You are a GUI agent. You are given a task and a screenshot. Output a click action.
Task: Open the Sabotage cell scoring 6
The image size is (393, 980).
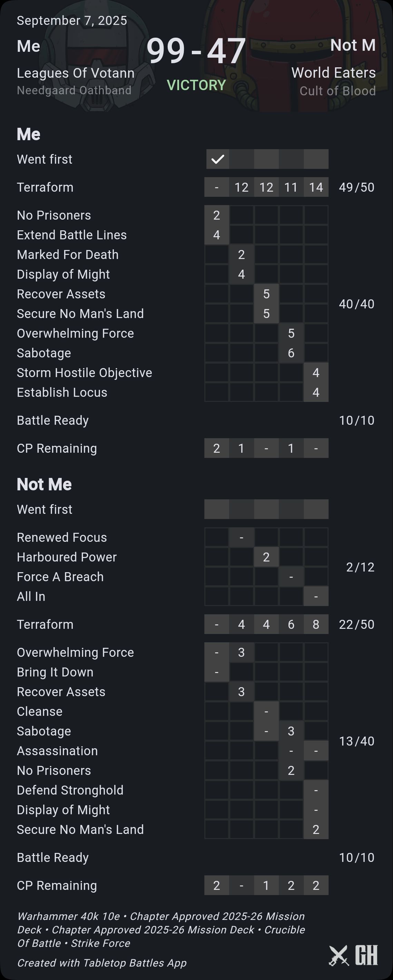tap(291, 353)
